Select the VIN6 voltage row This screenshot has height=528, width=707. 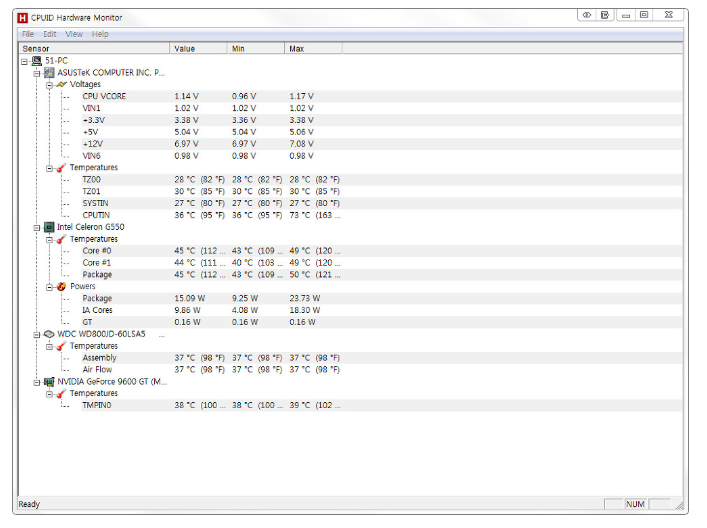pyautogui.click(x=381, y=156)
